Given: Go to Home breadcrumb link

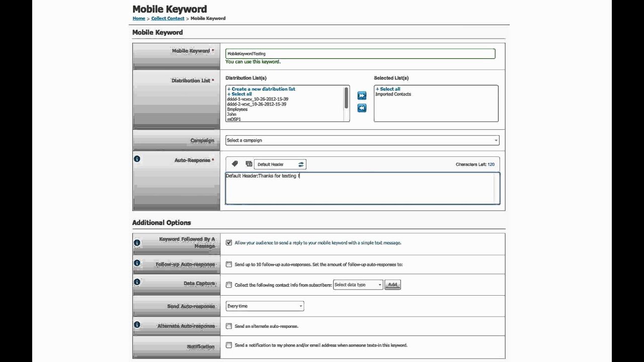Looking at the screenshot, I should click(139, 18).
